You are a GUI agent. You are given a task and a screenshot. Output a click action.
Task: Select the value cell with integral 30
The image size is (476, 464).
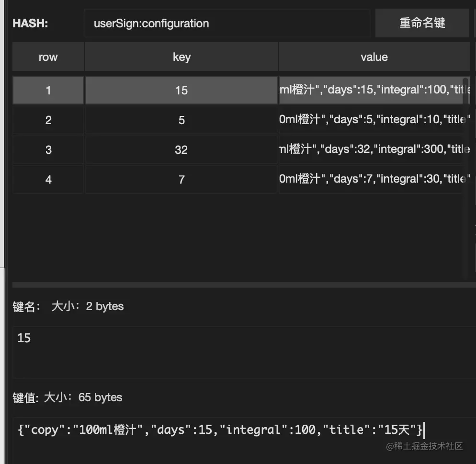(371, 179)
